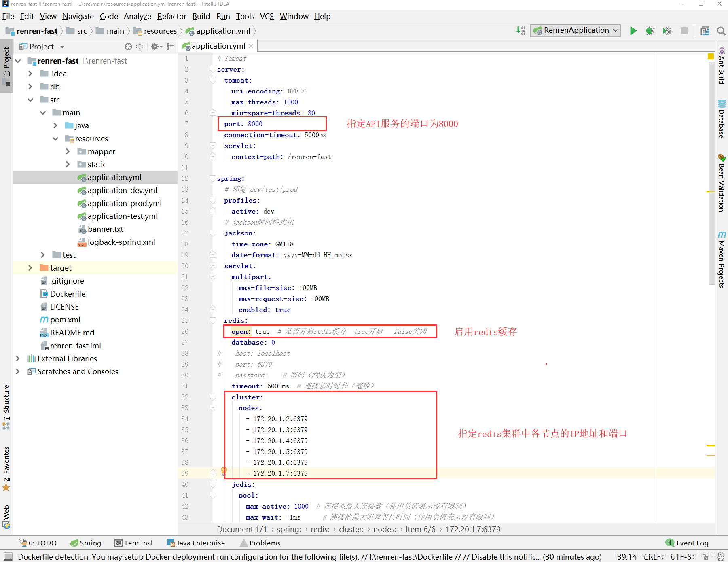Click the CRLF line separator selector

pos(654,557)
